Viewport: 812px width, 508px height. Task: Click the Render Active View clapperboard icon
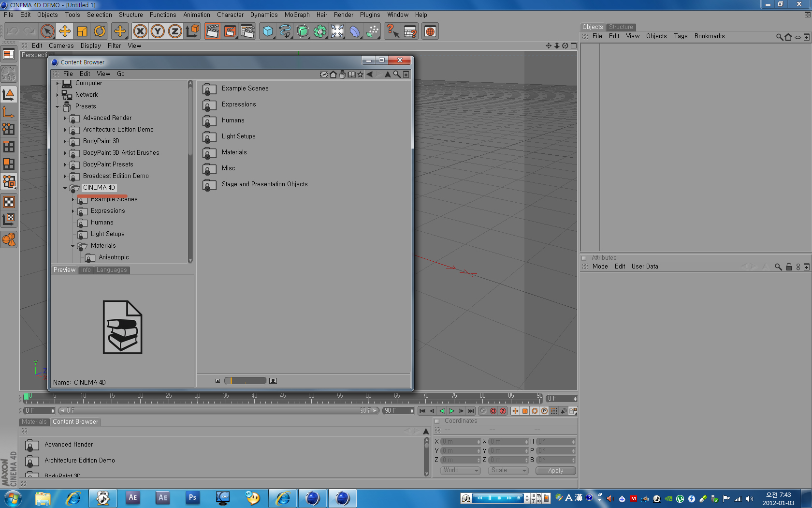[212, 31]
